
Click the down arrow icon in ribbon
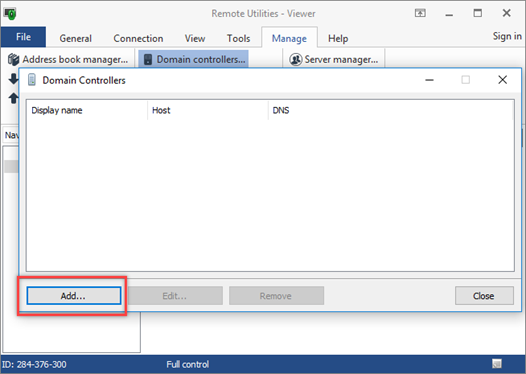(x=13, y=79)
